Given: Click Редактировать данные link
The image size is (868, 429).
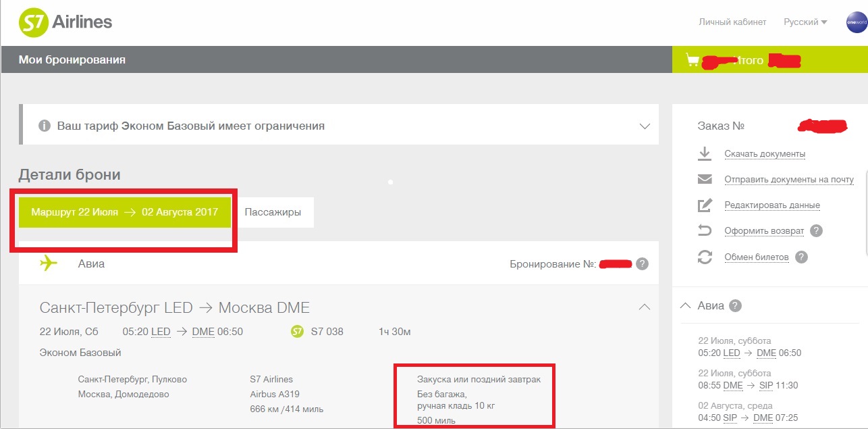Looking at the screenshot, I should tap(772, 205).
